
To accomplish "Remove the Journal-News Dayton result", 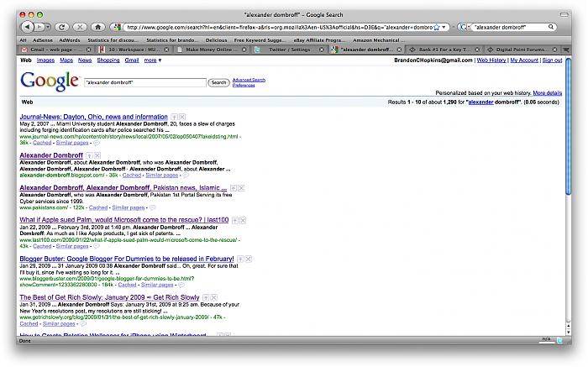I will 182,117.
